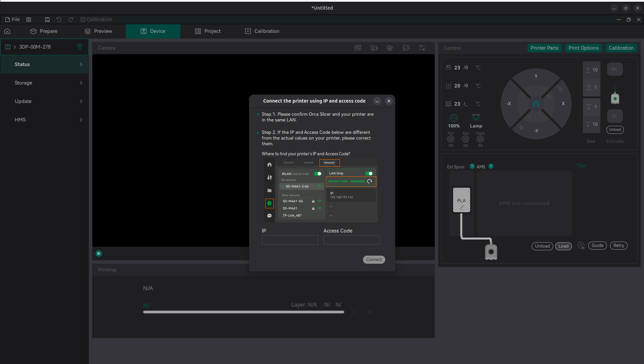Viewport: 644px width, 364px height.
Task: Click the Part cooling fan icon
Action: click(451, 139)
